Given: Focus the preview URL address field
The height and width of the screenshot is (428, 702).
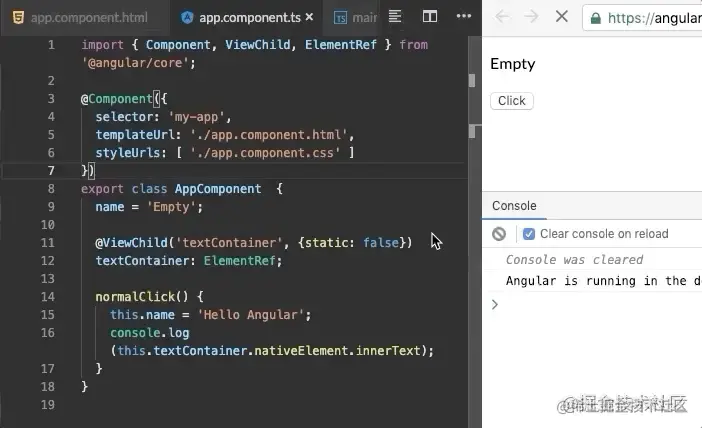Looking at the screenshot, I should click(642, 18).
